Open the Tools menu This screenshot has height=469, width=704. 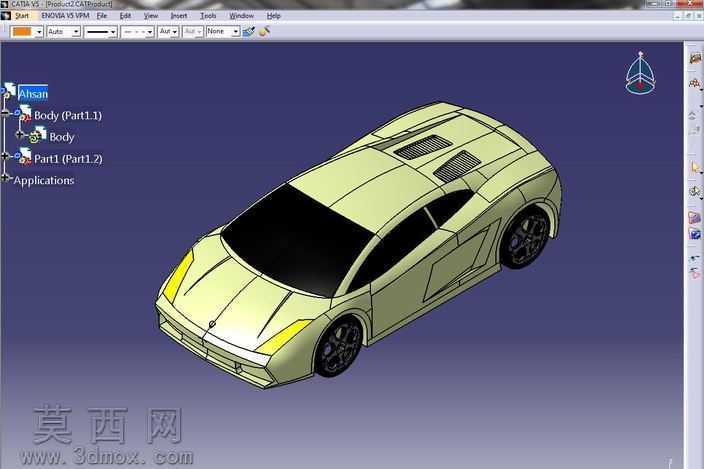pyautogui.click(x=208, y=16)
